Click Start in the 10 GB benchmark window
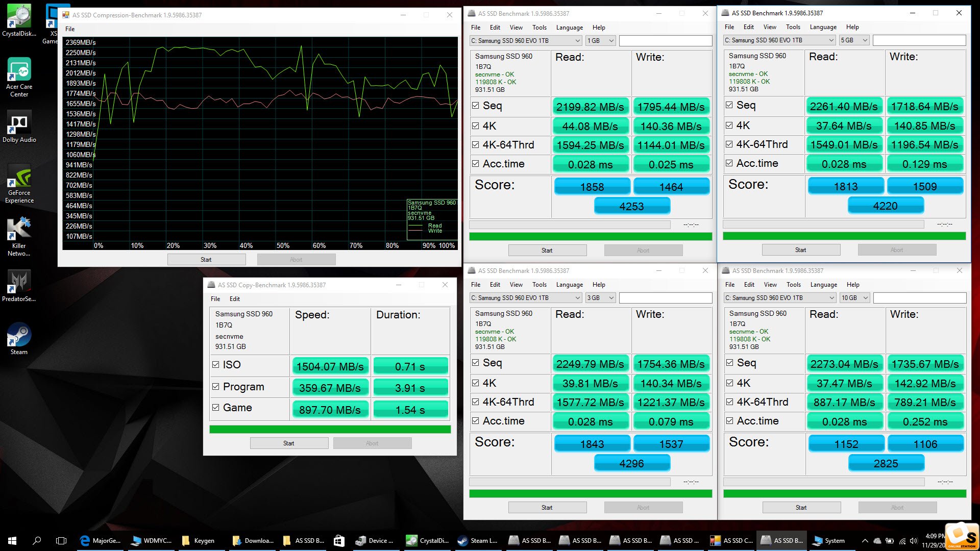The height and width of the screenshot is (551, 980). 801,508
